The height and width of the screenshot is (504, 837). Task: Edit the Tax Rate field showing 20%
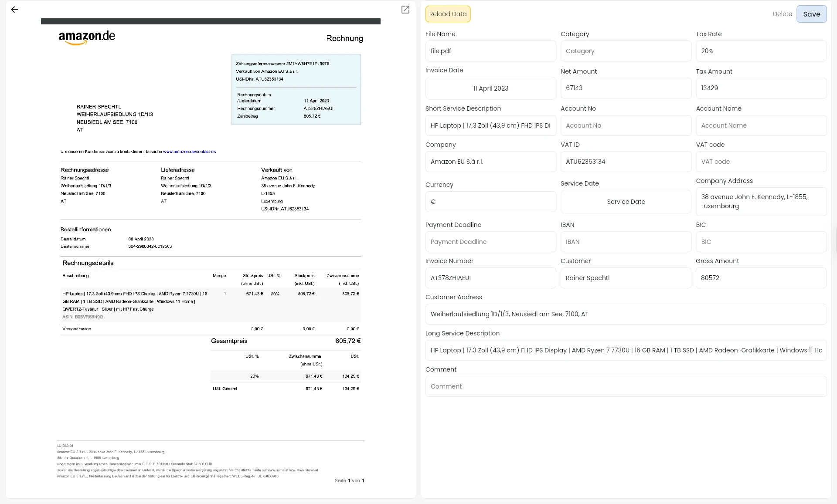(761, 51)
